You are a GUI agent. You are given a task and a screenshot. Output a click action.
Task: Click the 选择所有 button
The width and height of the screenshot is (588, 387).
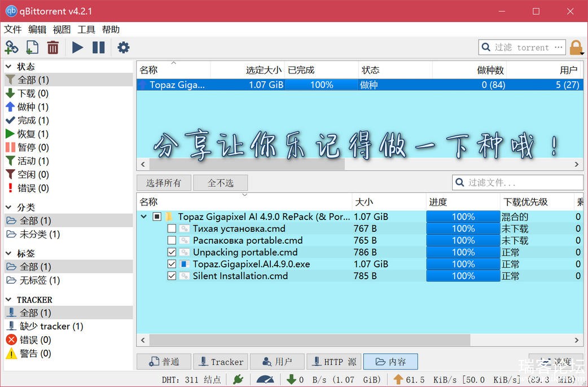pos(164,183)
